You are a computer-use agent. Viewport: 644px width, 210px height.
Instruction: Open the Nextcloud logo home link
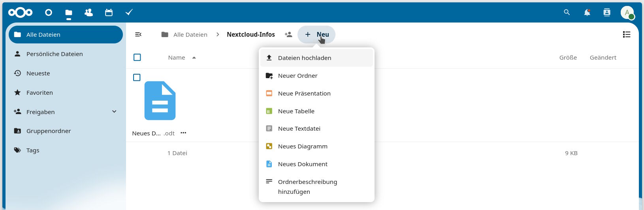(21, 13)
